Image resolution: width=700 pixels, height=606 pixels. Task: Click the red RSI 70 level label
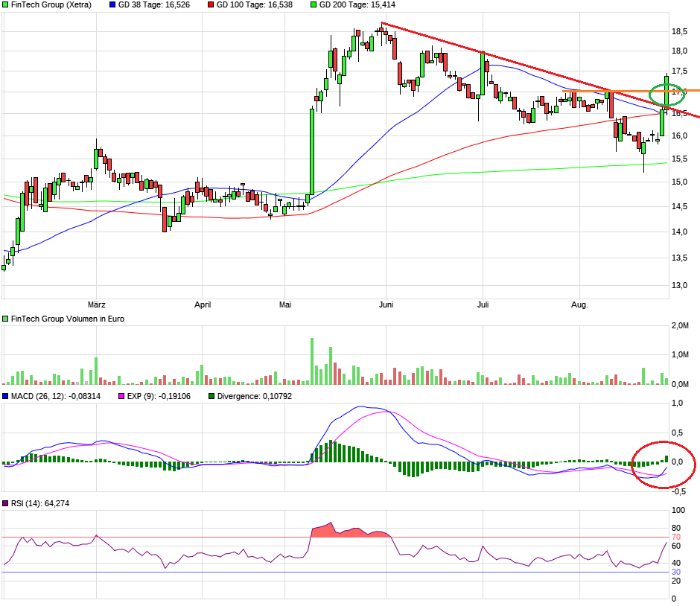pos(677,537)
